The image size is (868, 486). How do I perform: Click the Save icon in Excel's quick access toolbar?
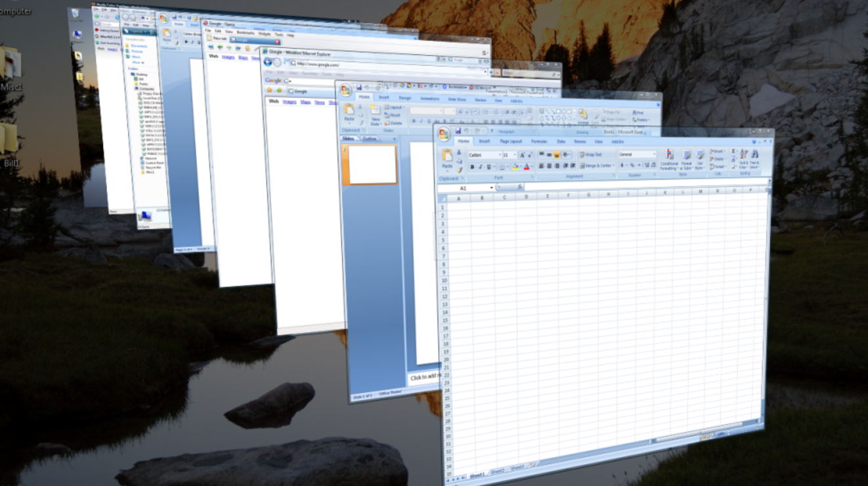(x=458, y=131)
